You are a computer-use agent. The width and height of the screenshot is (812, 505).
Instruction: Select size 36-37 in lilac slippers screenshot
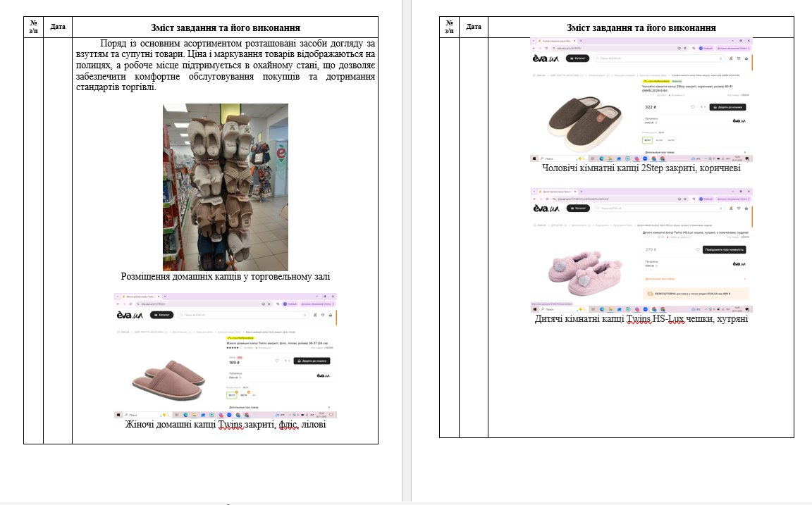(233, 395)
